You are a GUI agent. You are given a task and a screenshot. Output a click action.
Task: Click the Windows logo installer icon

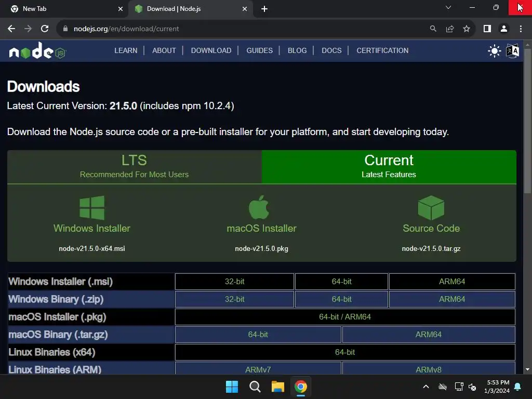click(92, 208)
